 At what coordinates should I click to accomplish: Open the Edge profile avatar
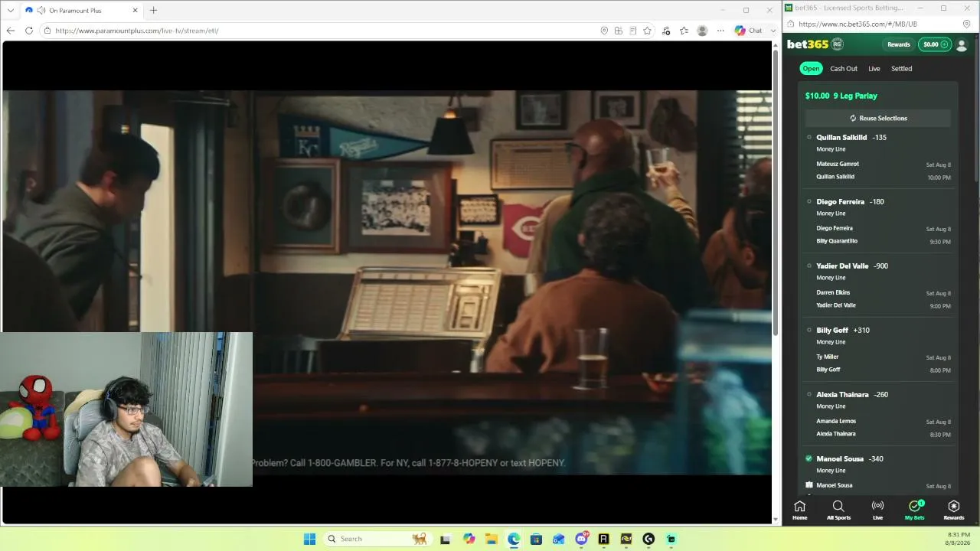point(702,31)
